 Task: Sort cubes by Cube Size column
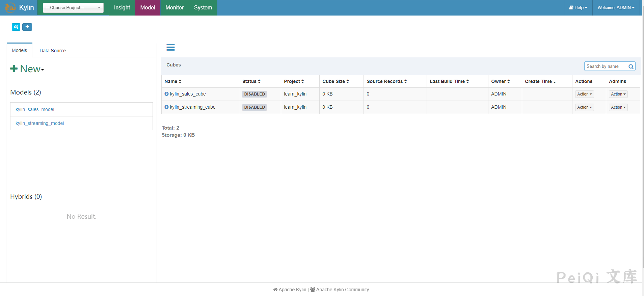click(x=336, y=81)
